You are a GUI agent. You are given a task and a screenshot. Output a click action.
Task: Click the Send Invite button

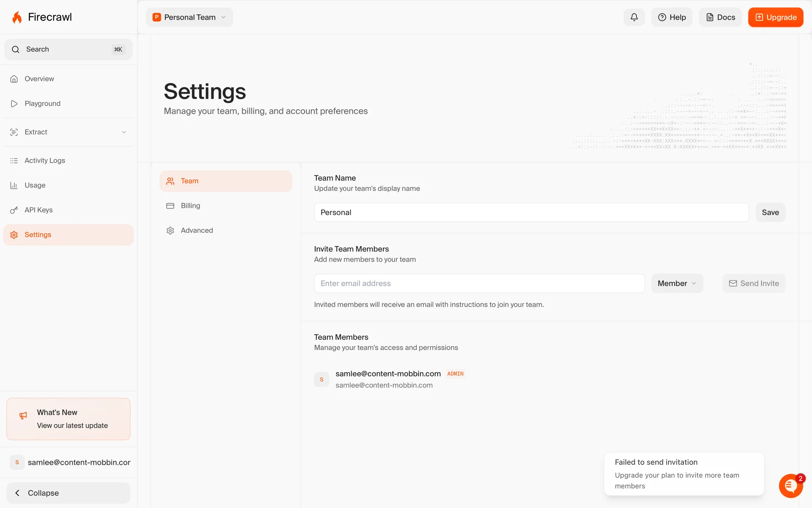tap(754, 283)
